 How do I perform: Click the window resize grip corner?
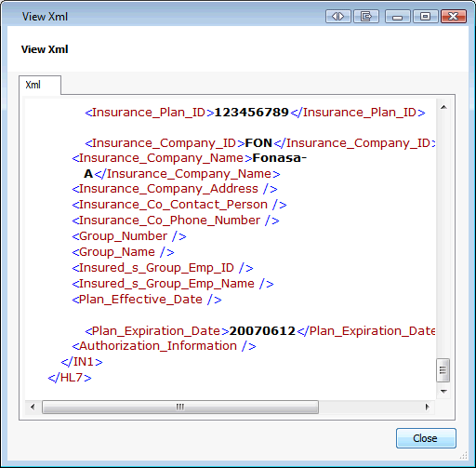pyautogui.click(x=464, y=455)
